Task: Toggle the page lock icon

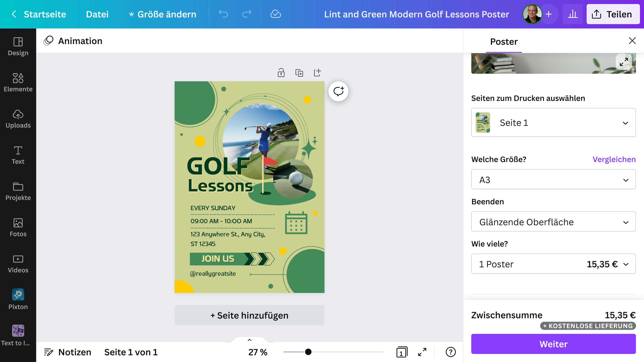Action: tap(281, 73)
